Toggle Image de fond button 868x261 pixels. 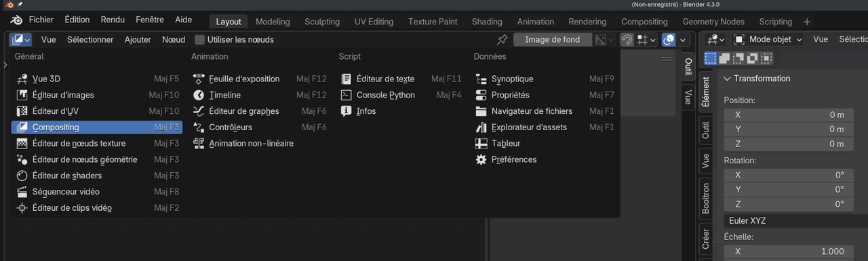click(553, 39)
